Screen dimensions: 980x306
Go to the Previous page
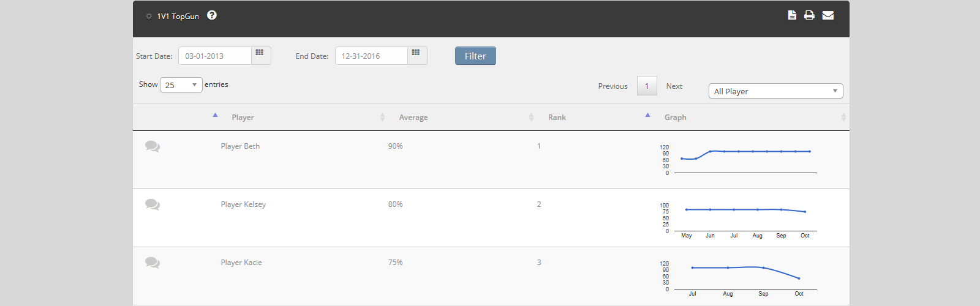pyautogui.click(x=612, y=86)
